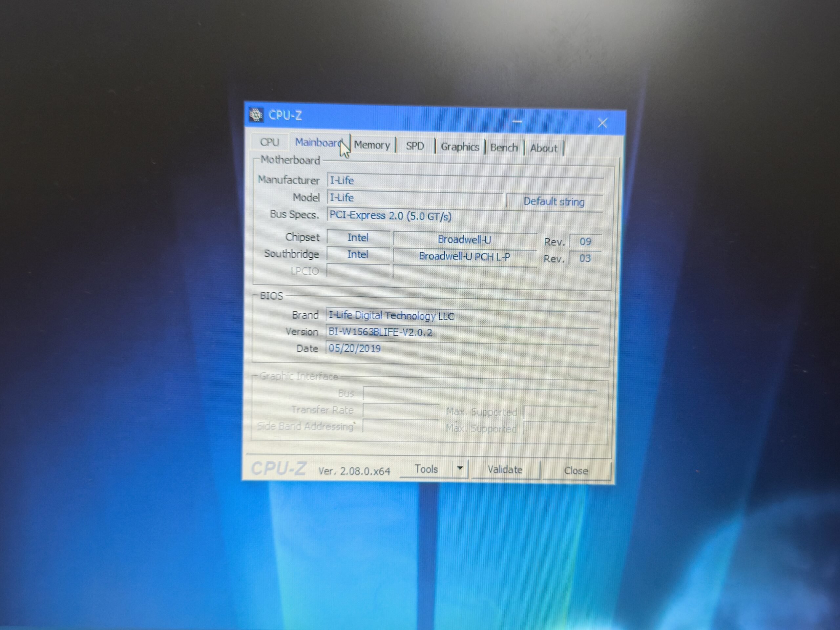840x630 pixels.
Task: Click the Chipset Intel vendor field
Action: (x=359, y=238)
